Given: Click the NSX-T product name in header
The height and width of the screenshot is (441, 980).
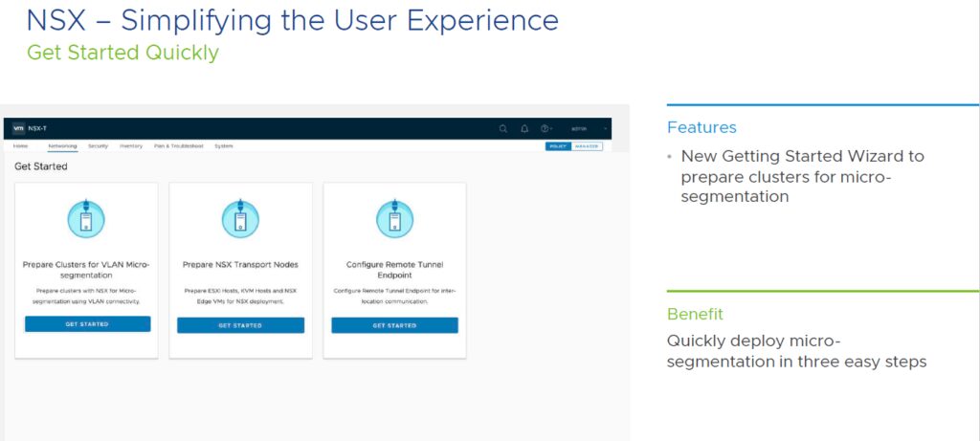Looking at the screenshot, I should [37, 129].
